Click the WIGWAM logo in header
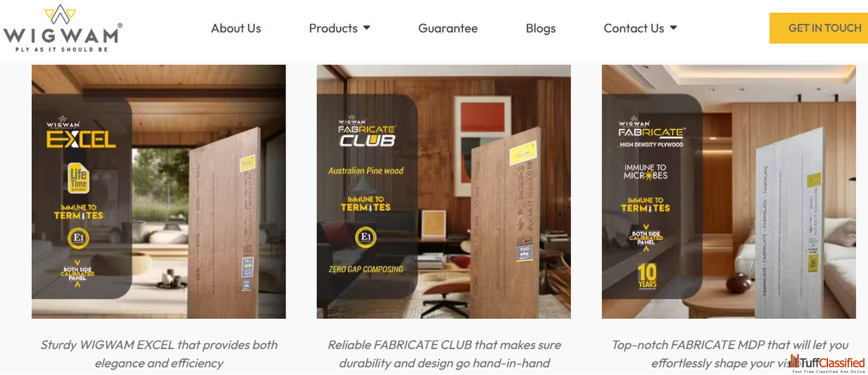 click(62, 28)
